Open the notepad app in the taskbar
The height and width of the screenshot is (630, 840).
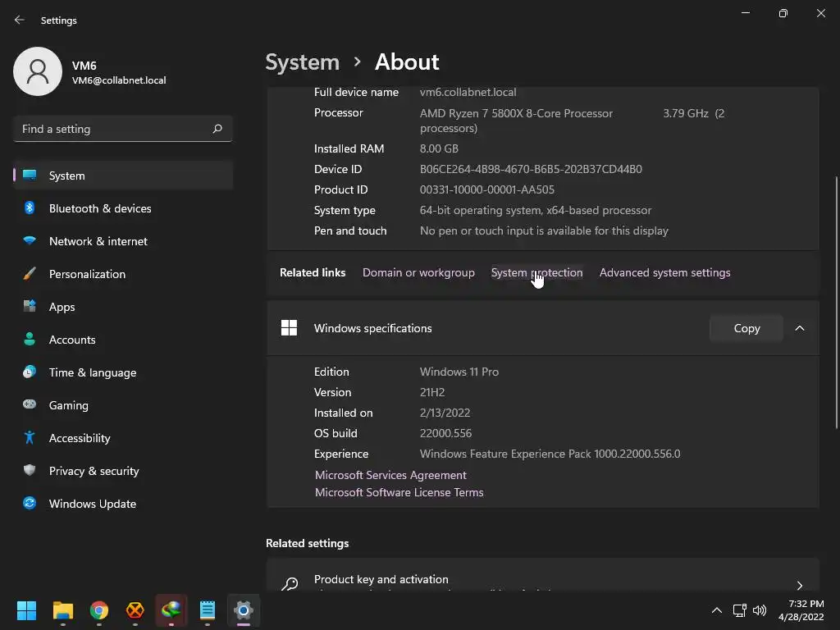[208, 610]
